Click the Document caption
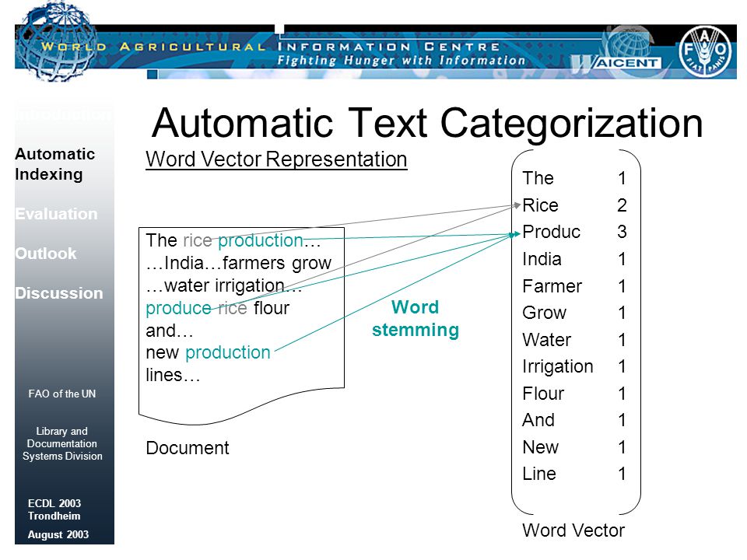This screenshot has width=747, height=560. point(188,448)
